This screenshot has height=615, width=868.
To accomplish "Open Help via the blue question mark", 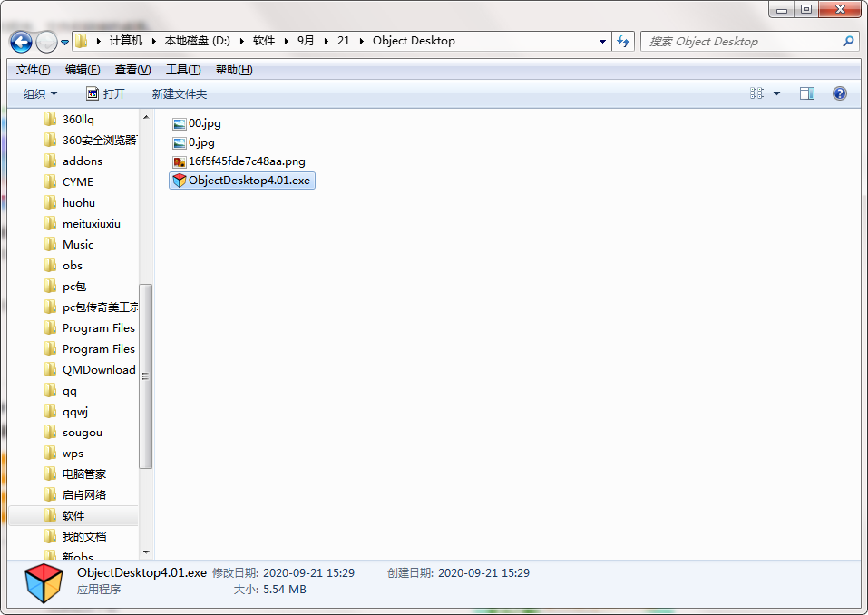I will (839, 93).
